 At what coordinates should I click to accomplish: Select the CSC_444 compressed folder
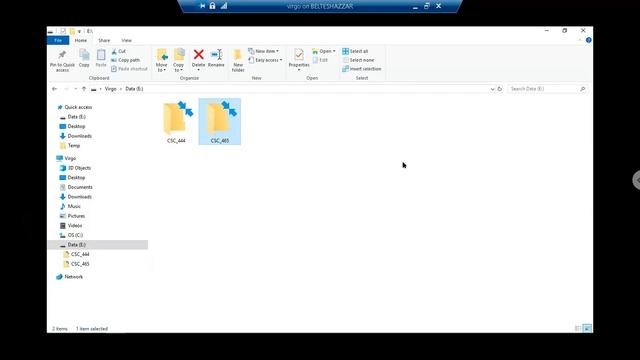[176, 122]
